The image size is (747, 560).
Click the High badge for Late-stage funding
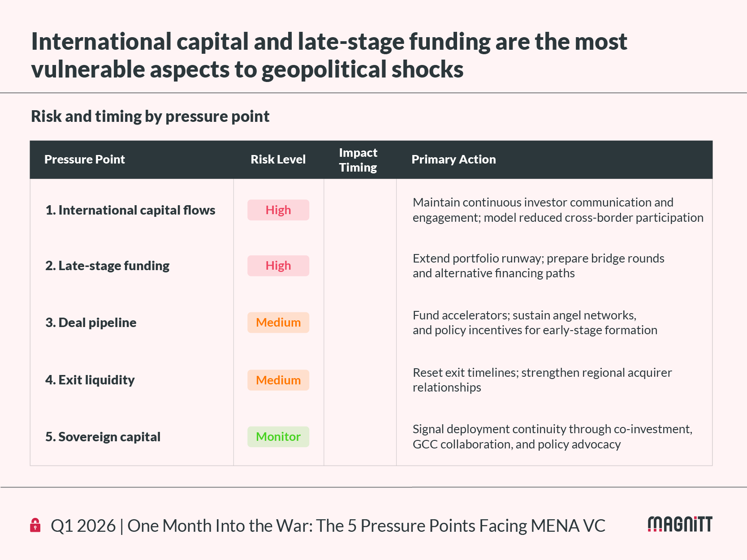[x=278, y=266]
